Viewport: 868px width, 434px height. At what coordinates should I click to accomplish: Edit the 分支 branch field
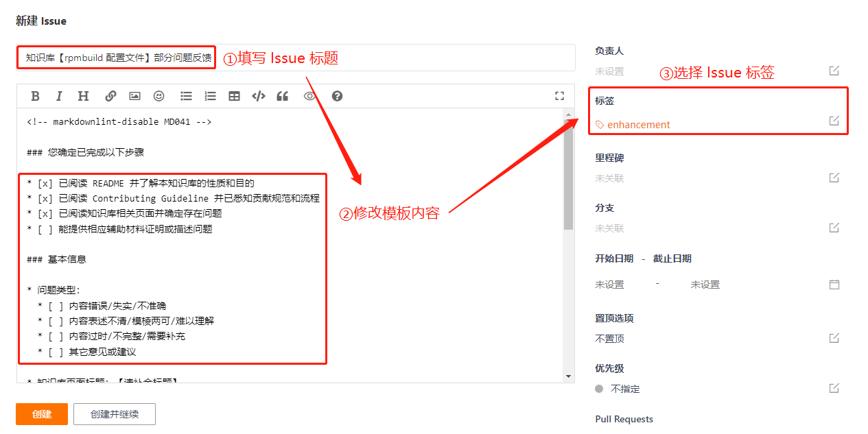834,228
